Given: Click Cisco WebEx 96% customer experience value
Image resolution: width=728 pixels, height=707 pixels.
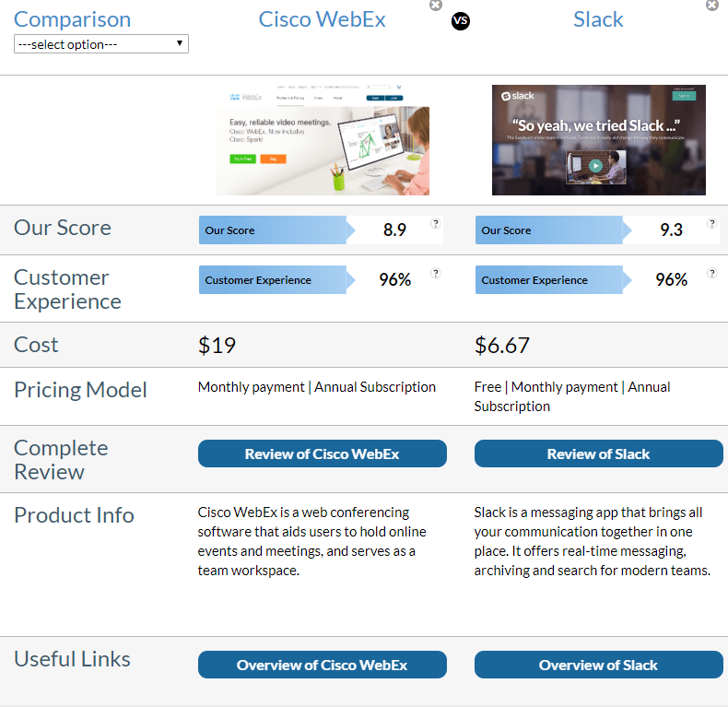Looking at the screenshot, I should click(x=395, y=279).
